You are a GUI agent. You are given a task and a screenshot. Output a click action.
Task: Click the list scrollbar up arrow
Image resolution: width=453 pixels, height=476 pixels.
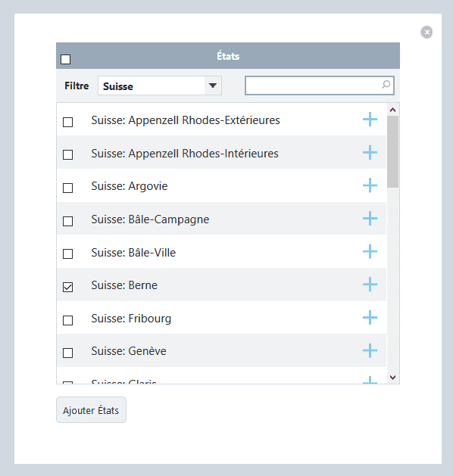(393, 110)
